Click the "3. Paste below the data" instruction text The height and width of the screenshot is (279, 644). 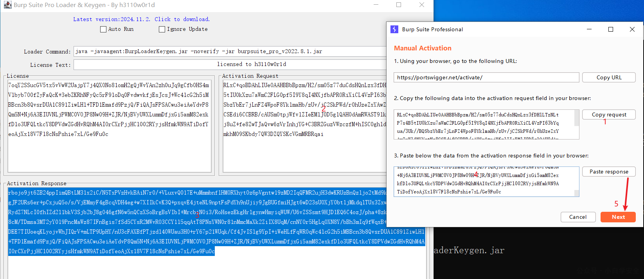pos(491,156)
